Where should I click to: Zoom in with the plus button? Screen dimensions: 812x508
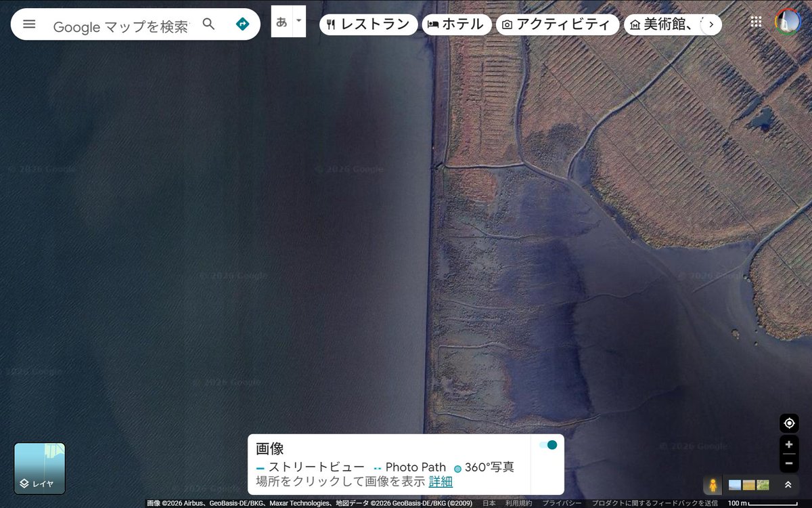coord(789,445)
